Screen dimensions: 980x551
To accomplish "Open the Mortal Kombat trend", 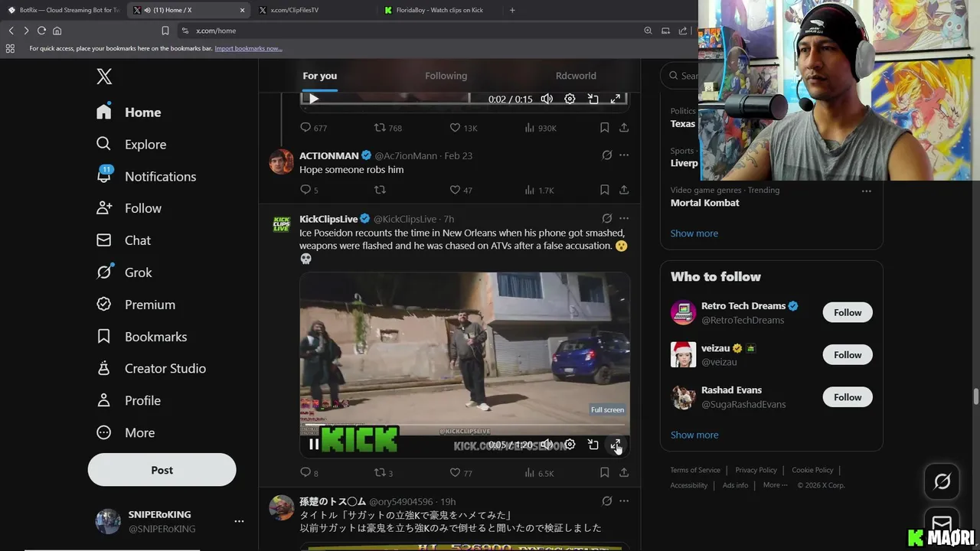I will (705, 203).
